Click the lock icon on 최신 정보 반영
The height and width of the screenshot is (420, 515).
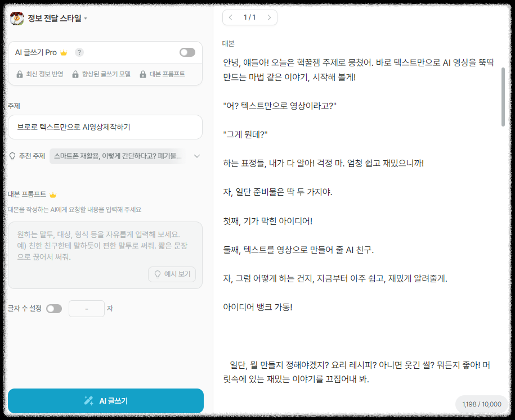19,75
